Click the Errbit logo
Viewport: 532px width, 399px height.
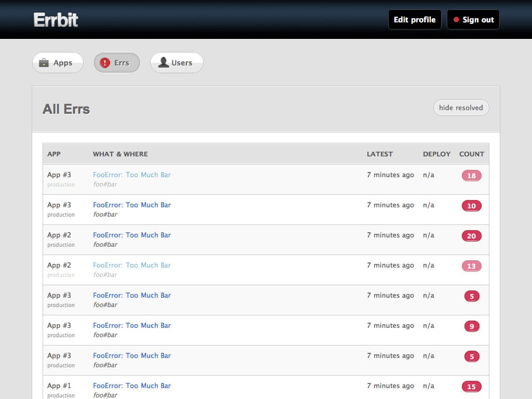(x=56, y=20)
